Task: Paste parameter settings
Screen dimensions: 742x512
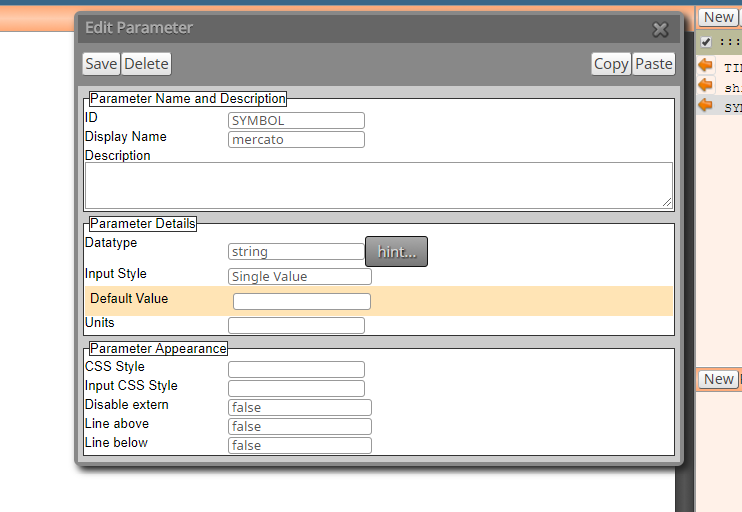Action: pyautogui.click(x=654, y=64)
